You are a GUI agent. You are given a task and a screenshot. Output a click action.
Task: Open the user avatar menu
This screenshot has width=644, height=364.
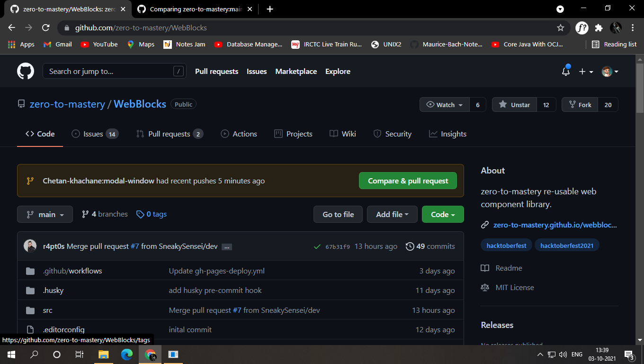(610, 72)
